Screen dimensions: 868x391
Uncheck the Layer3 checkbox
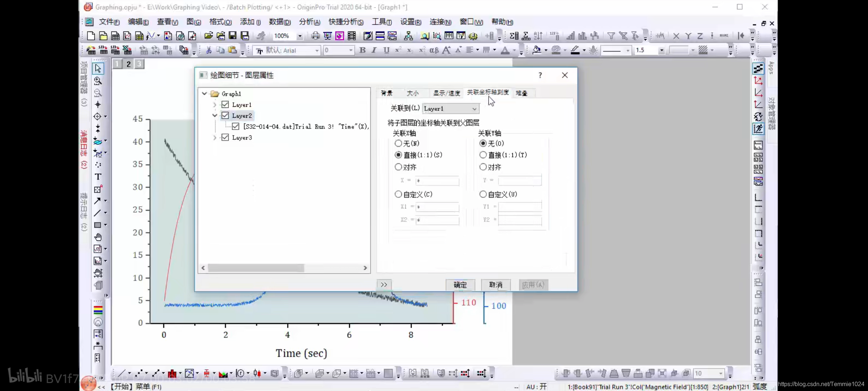225,138
